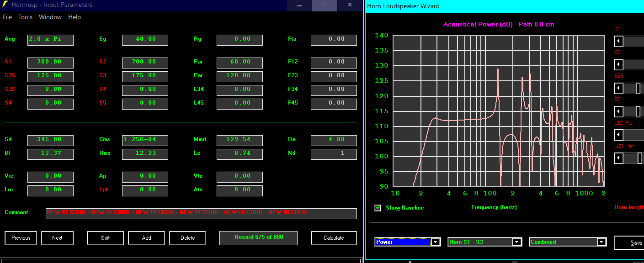
Task: Click the Vtc value field
Action: [240, 177]
